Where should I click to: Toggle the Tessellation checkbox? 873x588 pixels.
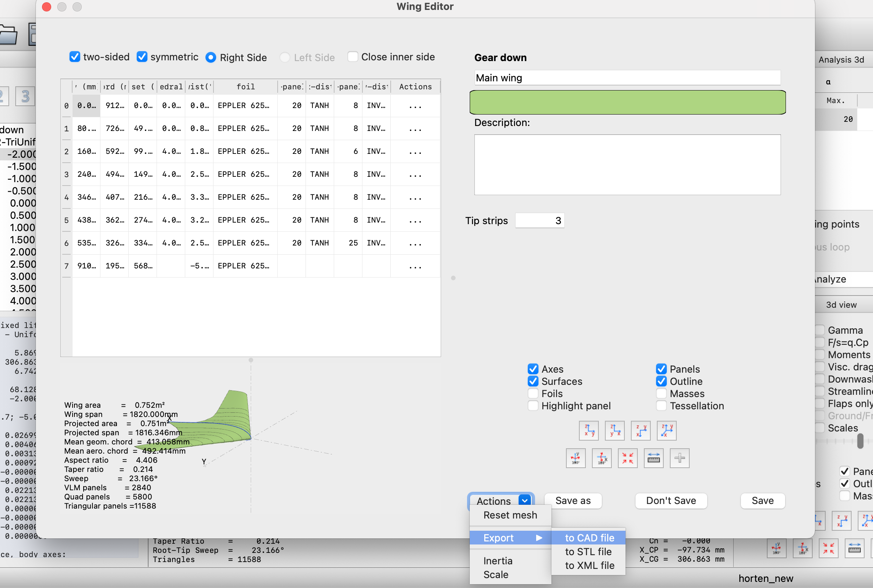661,406
